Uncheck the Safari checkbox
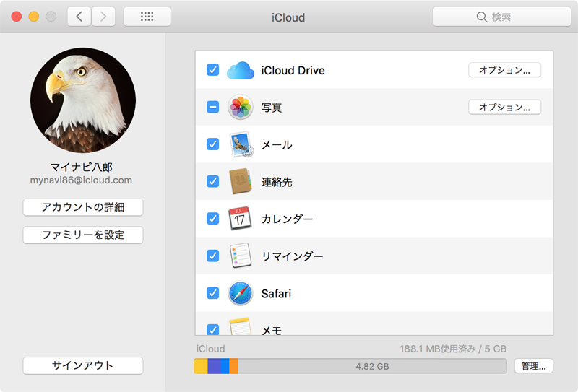Image resolution: width=578 pixels, height=392 pixels. 212,293
